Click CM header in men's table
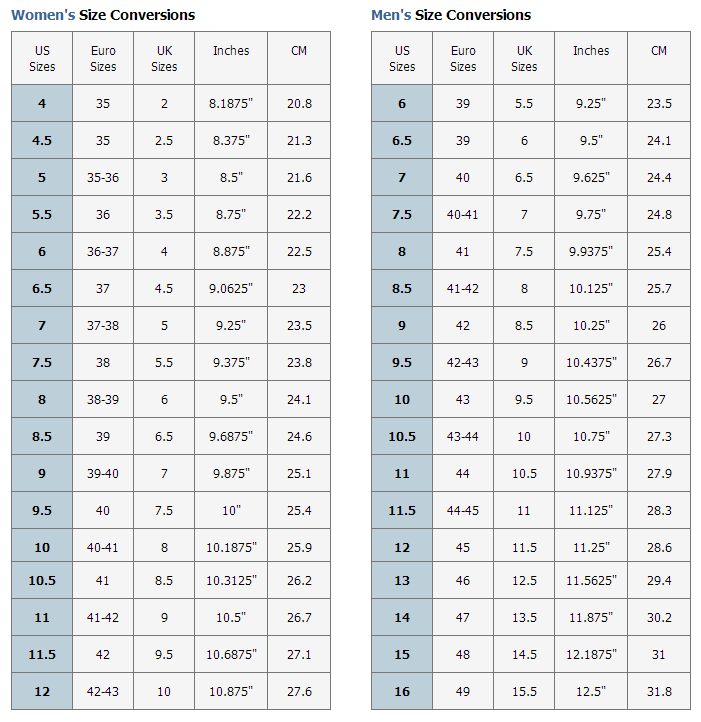The height and width of the screenshot is (722, 701). coord(659,51)
